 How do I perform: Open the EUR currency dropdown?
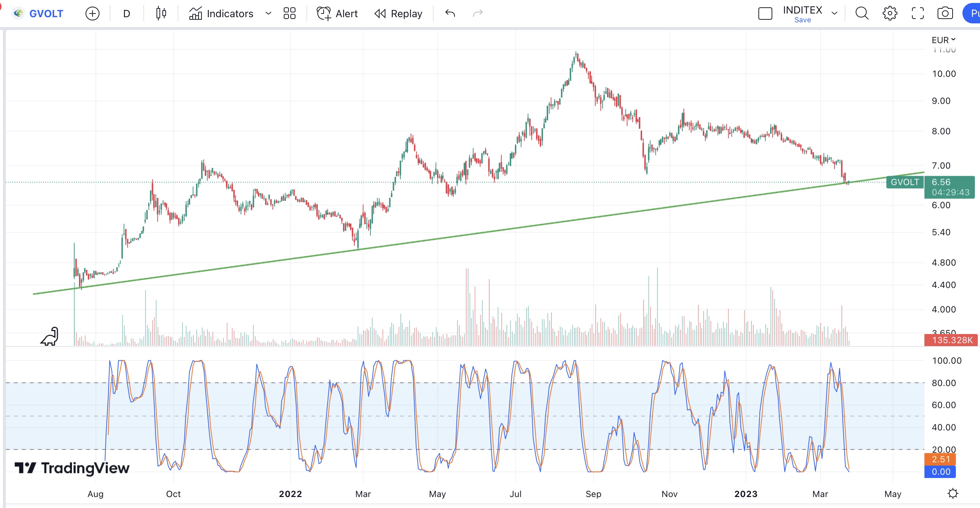[x=943, y=40]
